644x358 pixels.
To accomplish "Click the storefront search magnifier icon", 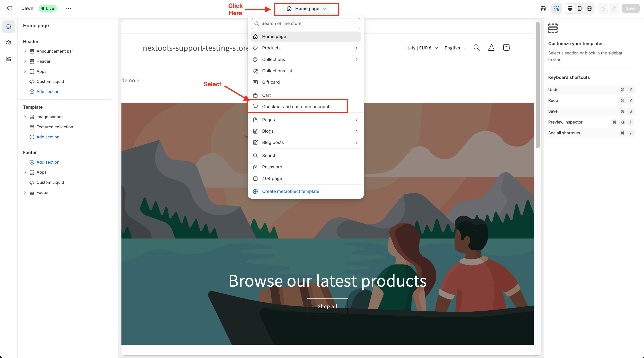I will 476,47.
